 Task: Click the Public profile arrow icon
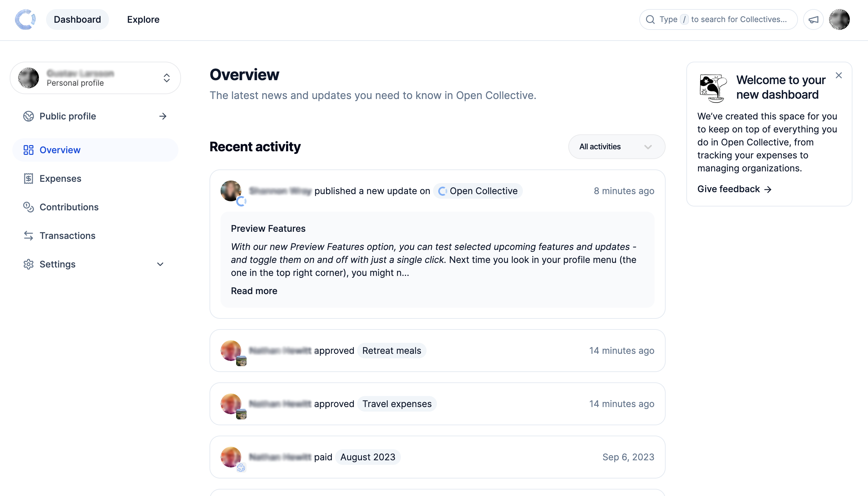(163, 116)
